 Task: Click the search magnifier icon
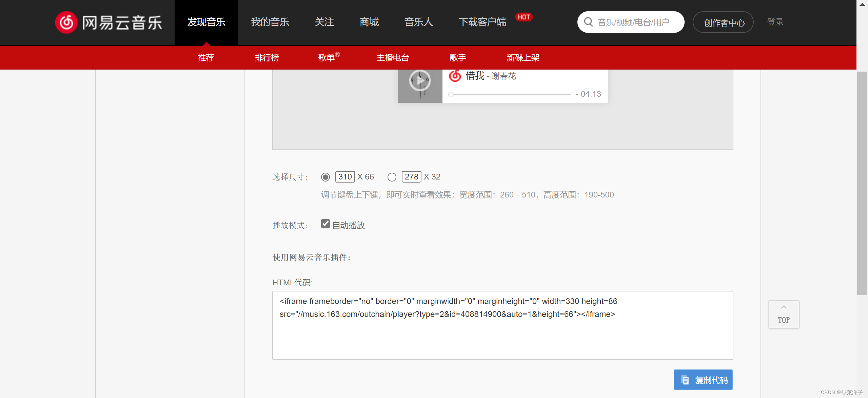(588, 22)
